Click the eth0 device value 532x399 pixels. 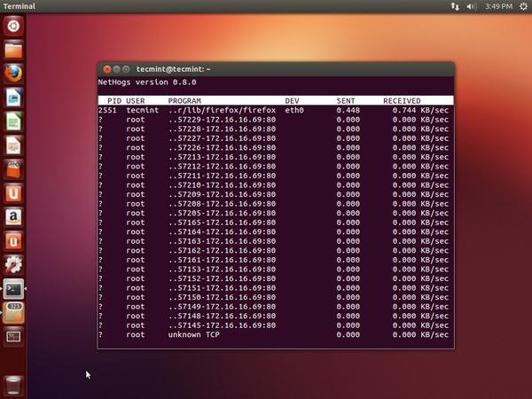click(x=294, y=110)
